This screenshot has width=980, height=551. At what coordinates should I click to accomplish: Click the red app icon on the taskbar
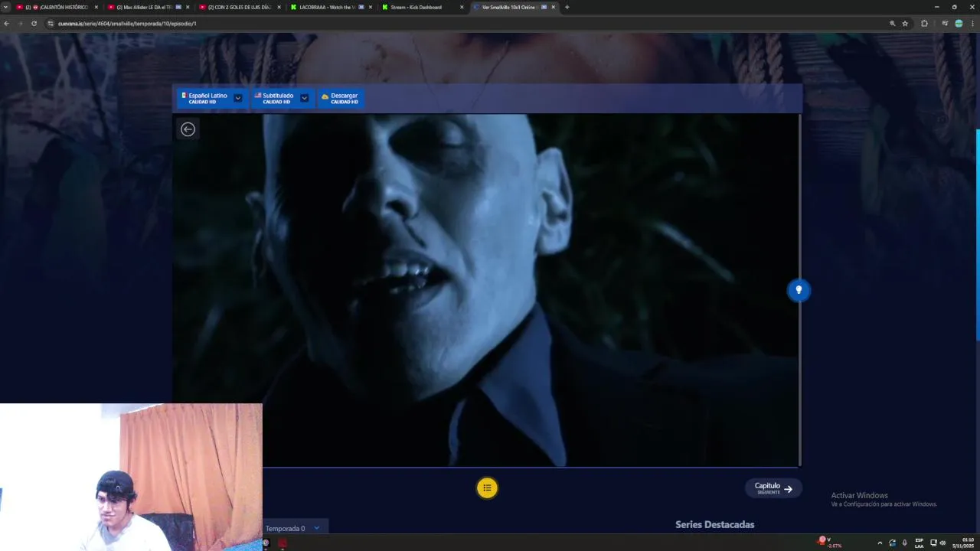[283, 543]
